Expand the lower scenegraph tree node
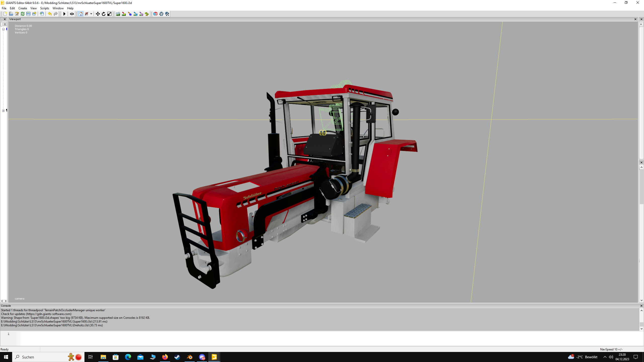644x362 pixels. (x=4, y=111)
